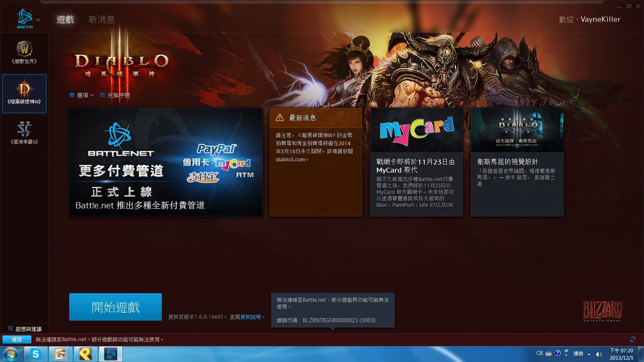
Task: Click the gear icon next to 選項
Action: point(72,95)
